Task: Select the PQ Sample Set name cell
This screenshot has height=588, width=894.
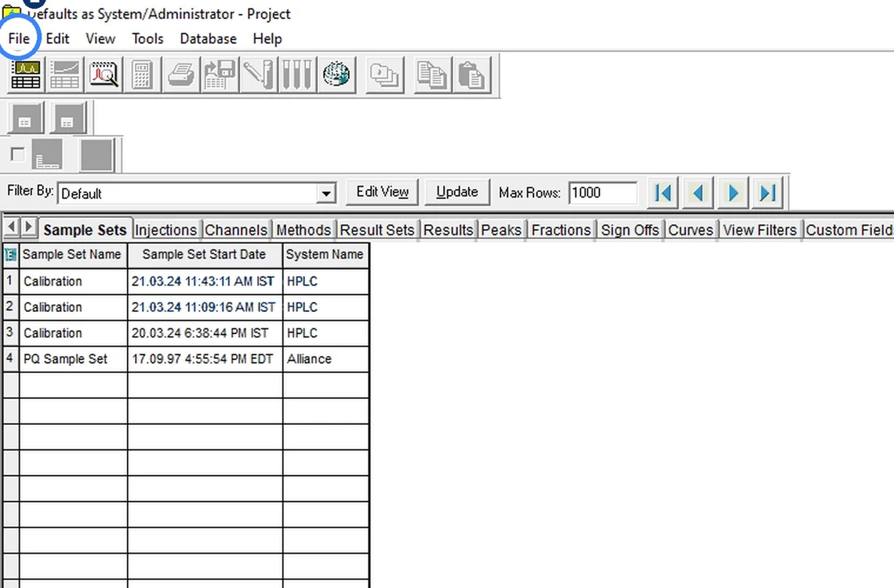Action: [73, 360]
